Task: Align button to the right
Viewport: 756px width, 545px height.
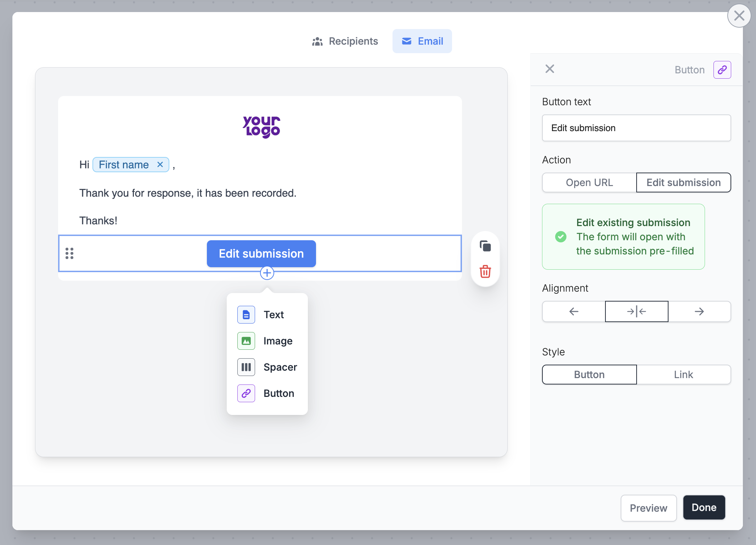Action: click(x=699, y=311)
